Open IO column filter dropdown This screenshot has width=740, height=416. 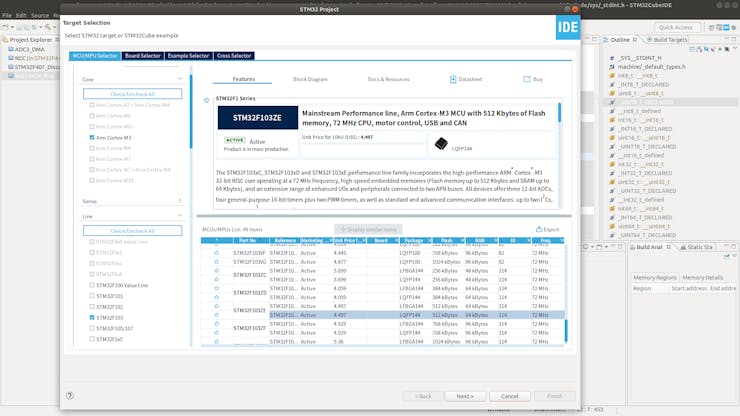tap(529, 240)
